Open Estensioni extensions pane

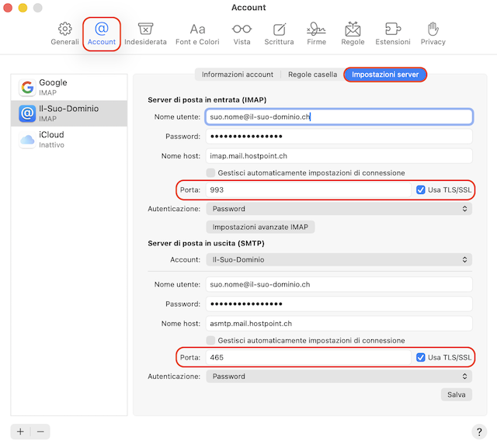coord(393,33)
